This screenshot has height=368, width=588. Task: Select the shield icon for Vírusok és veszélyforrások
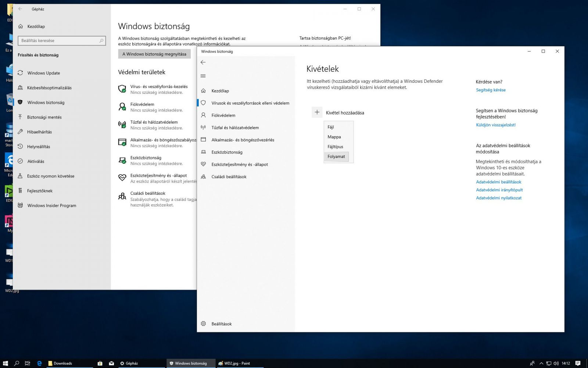pos(203,103)
